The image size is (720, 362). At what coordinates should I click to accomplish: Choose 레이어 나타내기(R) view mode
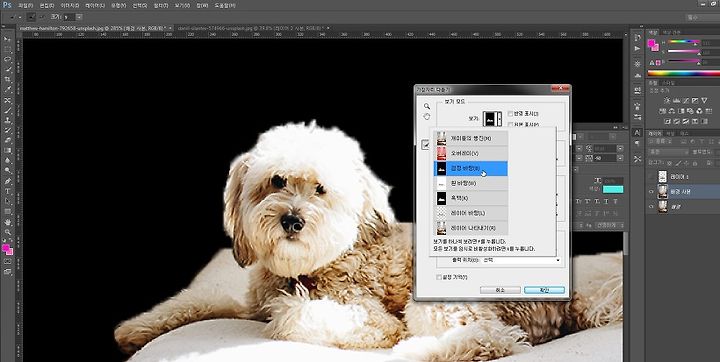coord(471,228)
